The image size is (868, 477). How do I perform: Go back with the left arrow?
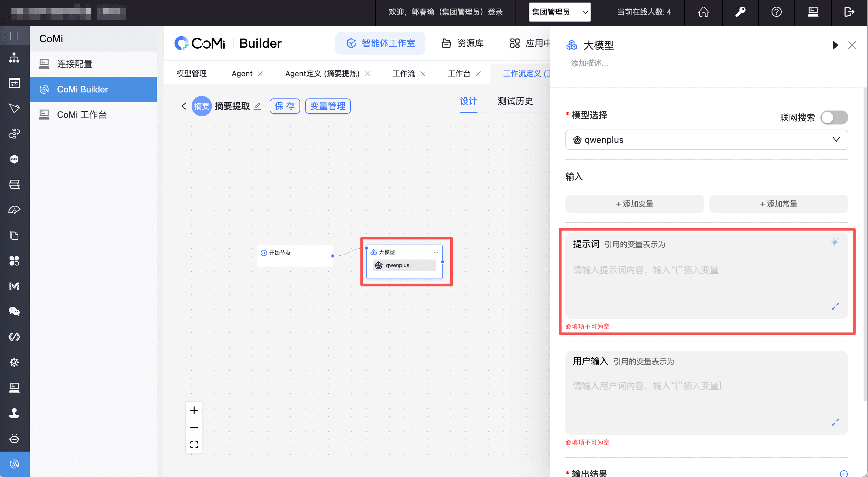[184, 106]
